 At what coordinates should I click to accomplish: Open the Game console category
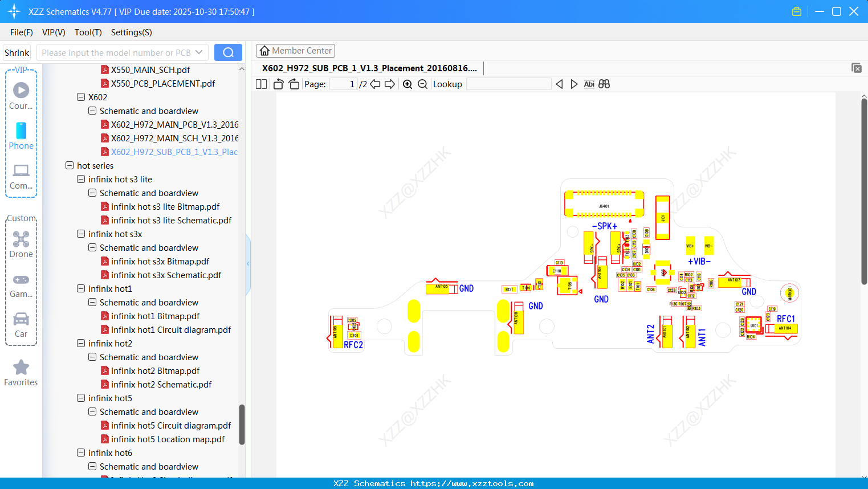tap(21, 285)
